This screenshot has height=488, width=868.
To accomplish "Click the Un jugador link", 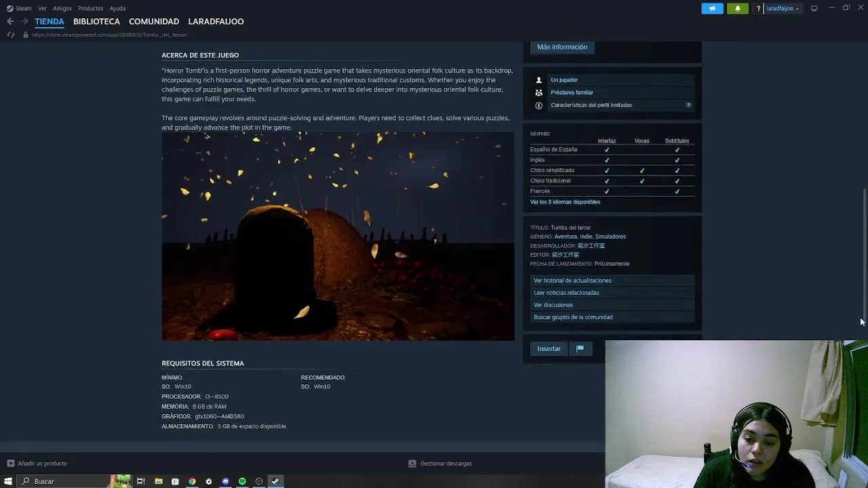I will pos(564,80).
